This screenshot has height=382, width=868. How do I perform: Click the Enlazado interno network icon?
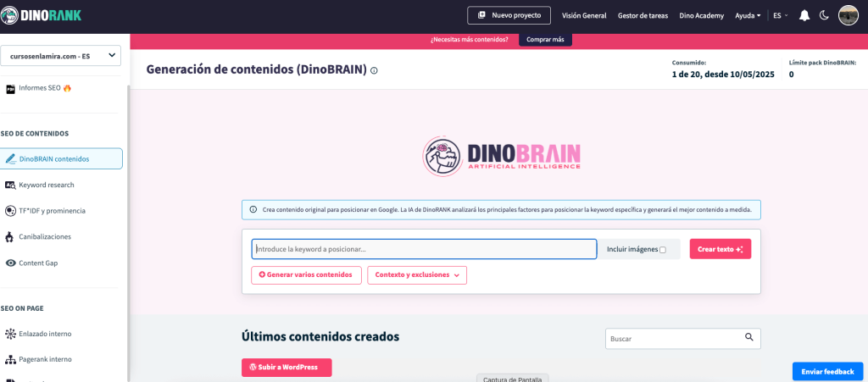tap(10, 334)
